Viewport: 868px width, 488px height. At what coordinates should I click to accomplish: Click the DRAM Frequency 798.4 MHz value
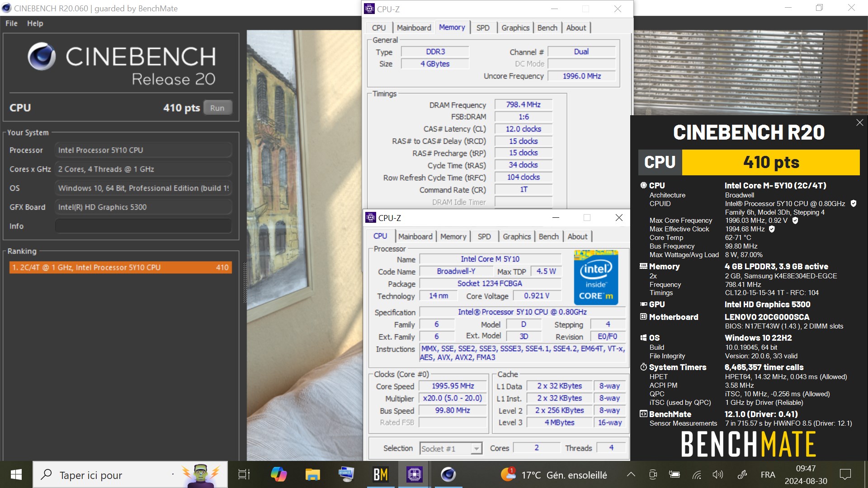pyautogui.click(x=523, y=105)
